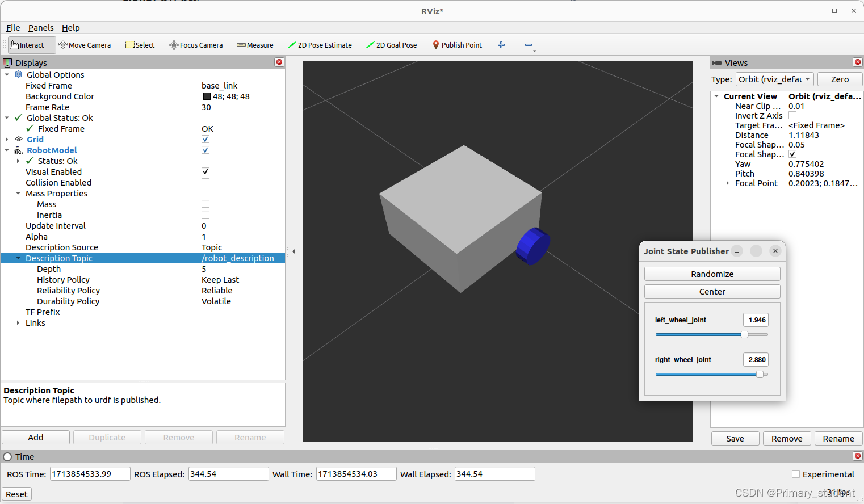The width and height of the screenshot is (864, 504).
Task: Close the Displays panel
Action: [279, 62]
